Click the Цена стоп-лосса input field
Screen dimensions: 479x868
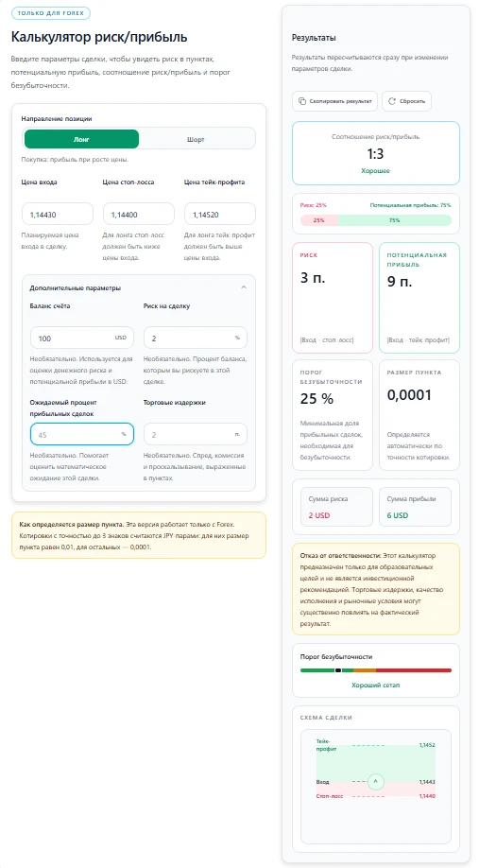click(139, 214)
